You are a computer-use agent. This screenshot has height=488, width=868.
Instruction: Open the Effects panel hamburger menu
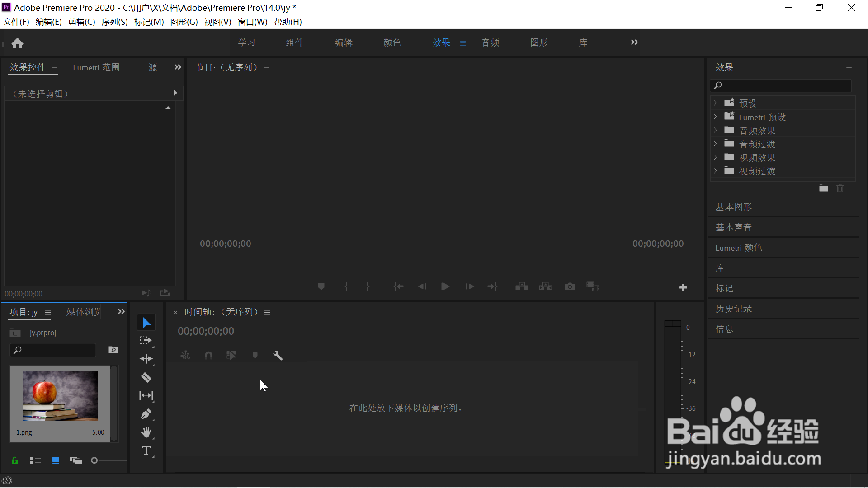coord(849,67)
